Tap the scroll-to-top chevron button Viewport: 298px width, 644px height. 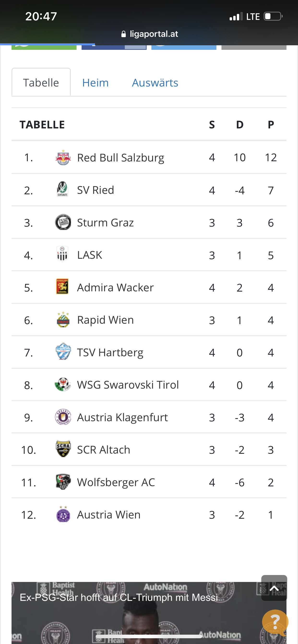click(274, 588)
